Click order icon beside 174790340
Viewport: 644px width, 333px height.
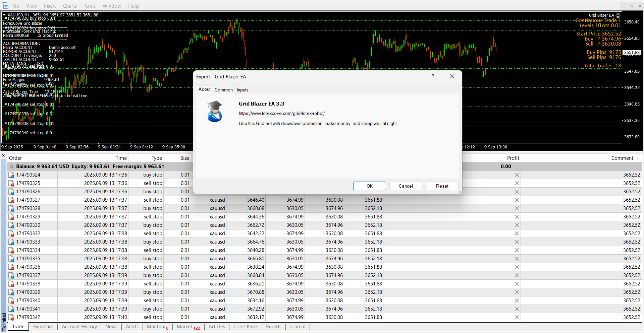(11, 301)
